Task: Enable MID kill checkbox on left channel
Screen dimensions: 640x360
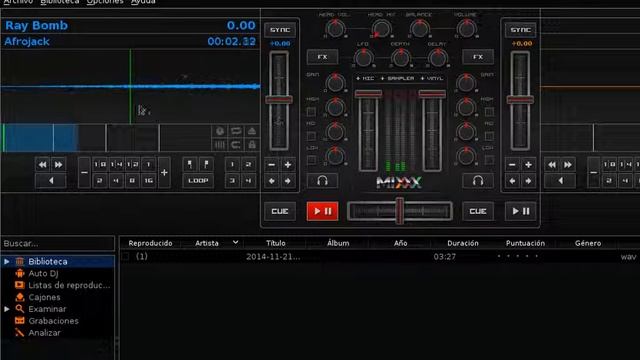Action: (311, 136)
